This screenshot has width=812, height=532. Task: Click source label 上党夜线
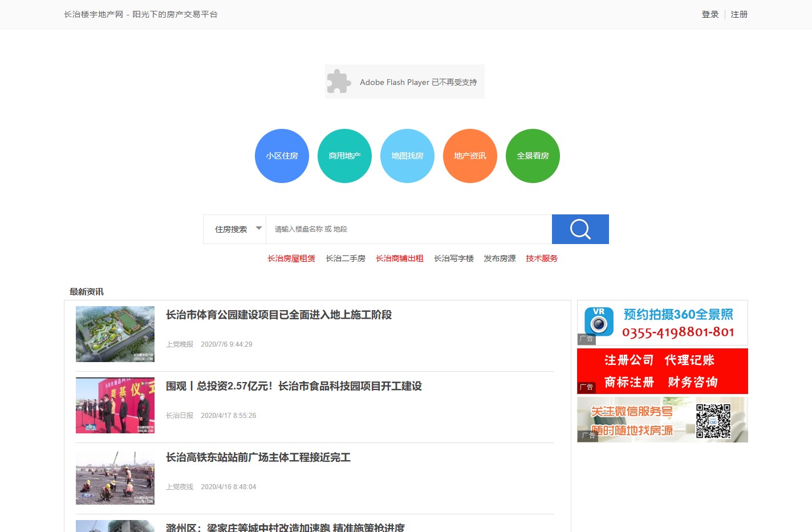[x=180, y=487]
